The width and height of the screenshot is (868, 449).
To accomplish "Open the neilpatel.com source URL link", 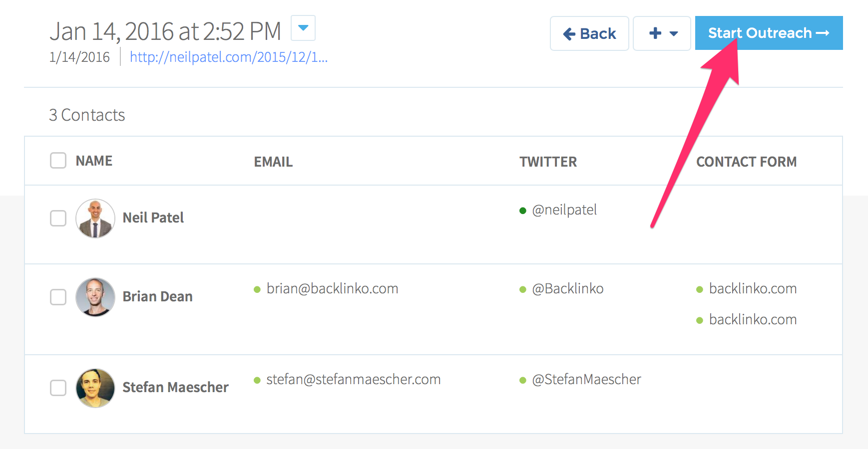I will [x=229, y=57].
